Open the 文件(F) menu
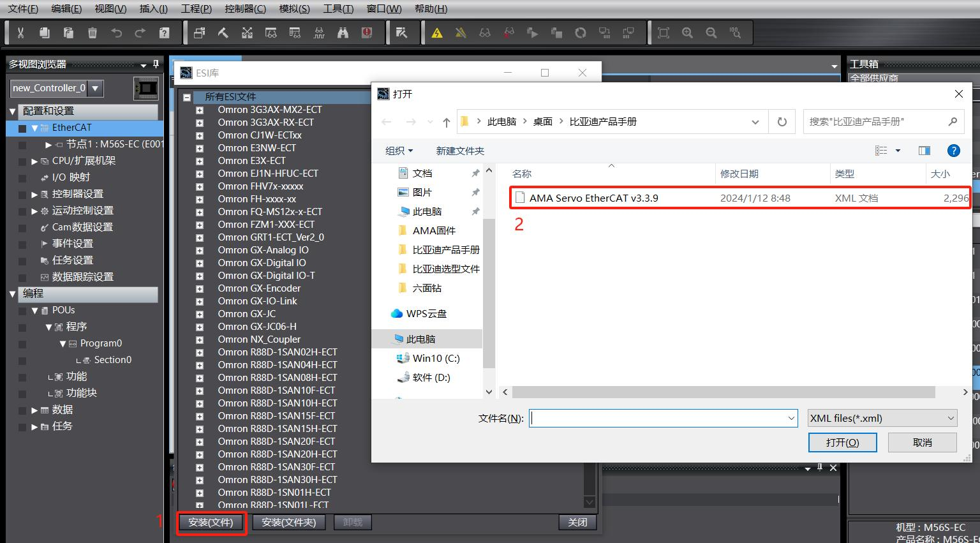This screenshot has height=543, width=980. [x=23, y=9]
